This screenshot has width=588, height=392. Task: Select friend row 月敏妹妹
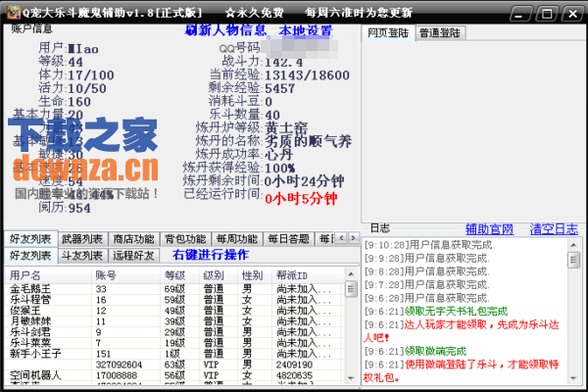click(x=174, y=321)
